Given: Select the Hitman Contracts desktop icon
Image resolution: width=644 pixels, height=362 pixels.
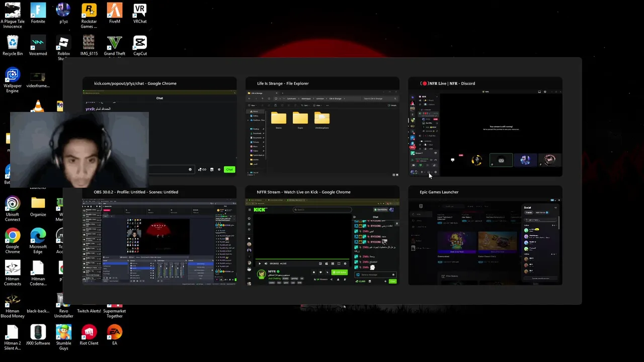Looking at the screenshot, I should (x=13, y=273).
